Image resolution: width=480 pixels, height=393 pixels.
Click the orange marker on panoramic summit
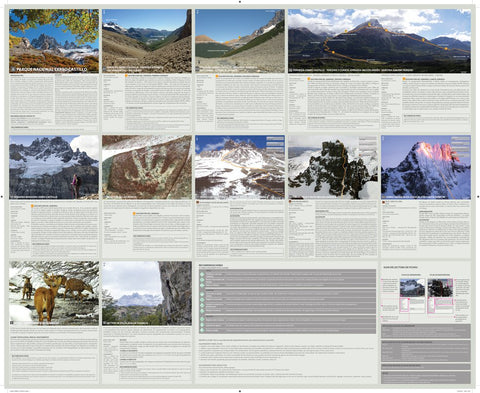point(369,25)
